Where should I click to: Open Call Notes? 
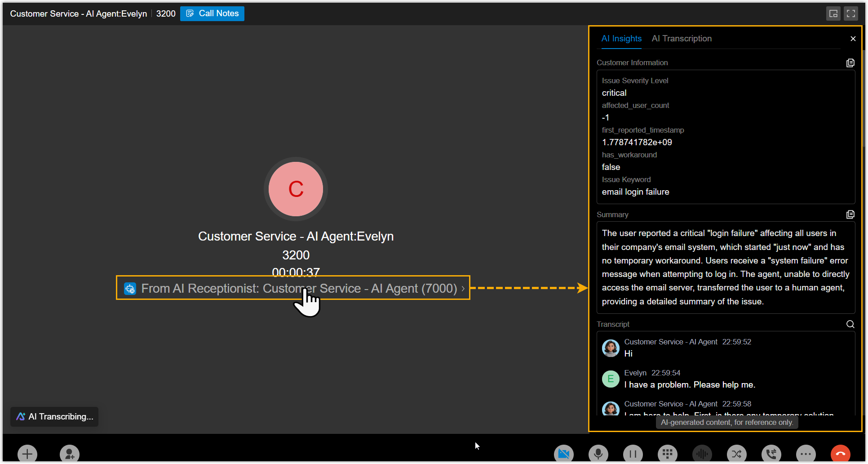click(212, 13)
